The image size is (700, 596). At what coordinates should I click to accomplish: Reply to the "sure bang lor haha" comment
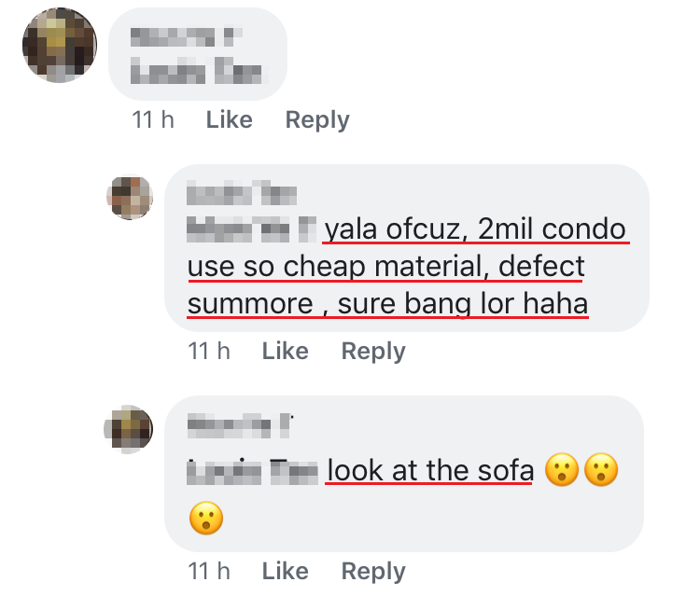coord(373,351)
